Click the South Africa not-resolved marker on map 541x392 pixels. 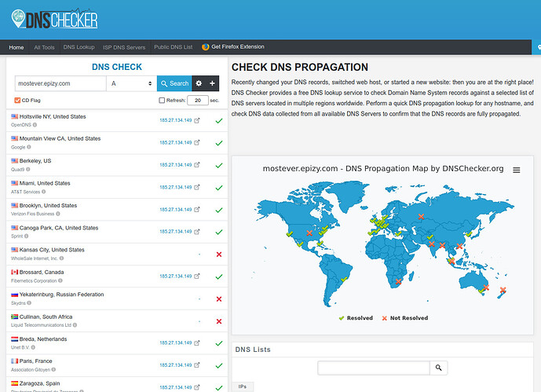coord(398,281)
